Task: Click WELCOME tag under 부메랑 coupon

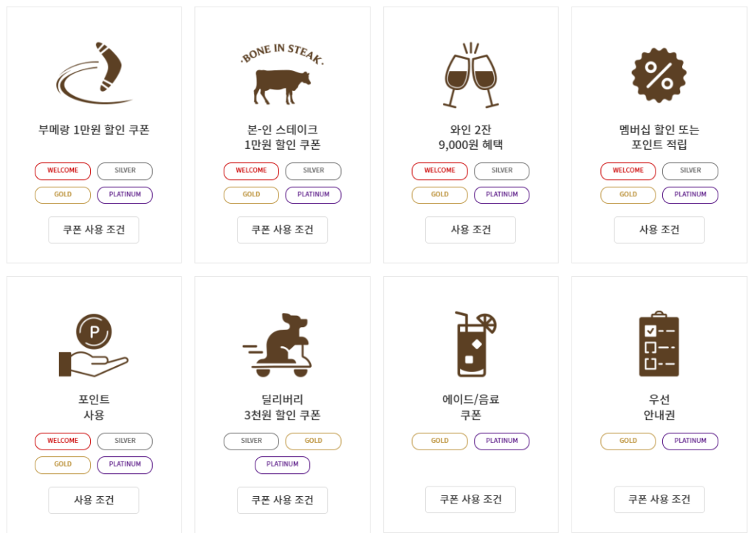Action: click(63, 171)
